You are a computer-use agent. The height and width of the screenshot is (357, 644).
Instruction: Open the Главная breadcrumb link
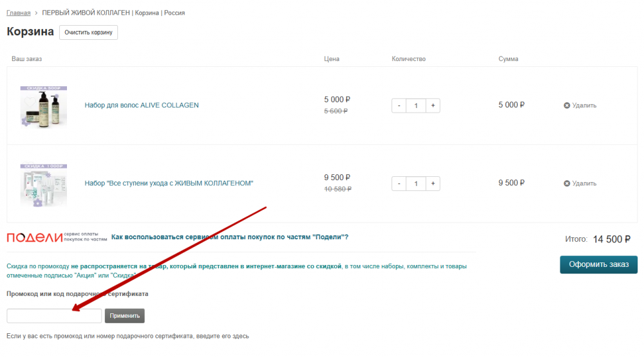19,13
